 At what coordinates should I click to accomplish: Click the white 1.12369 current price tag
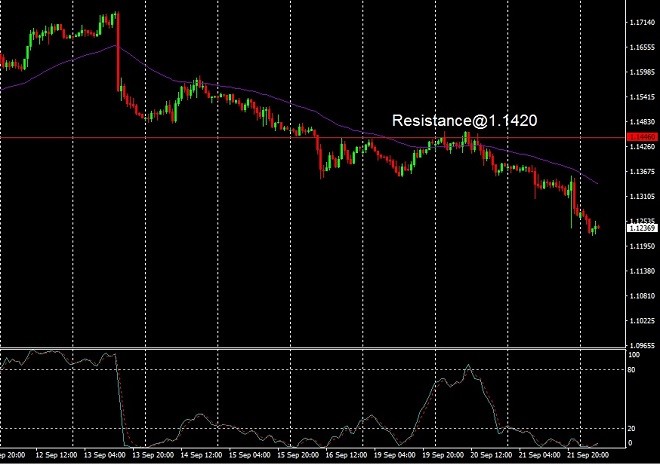[x=642, y=228]
